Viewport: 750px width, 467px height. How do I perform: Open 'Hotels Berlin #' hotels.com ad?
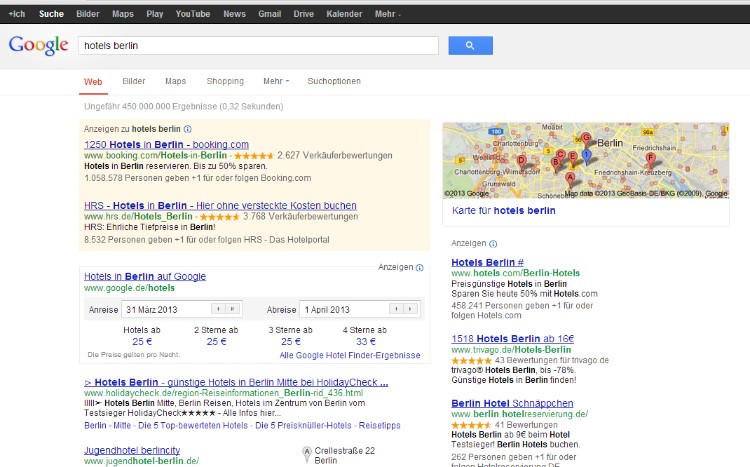point(487,262)
